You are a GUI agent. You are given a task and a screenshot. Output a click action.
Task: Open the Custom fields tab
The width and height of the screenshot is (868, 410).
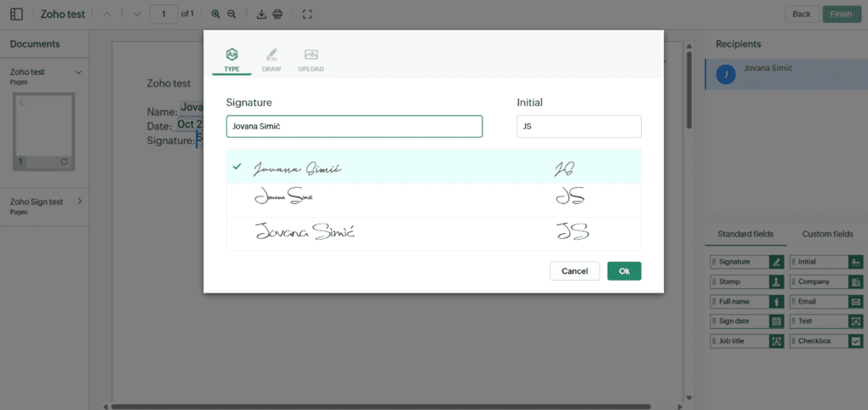pyautogui.click(x=828, y=234)
